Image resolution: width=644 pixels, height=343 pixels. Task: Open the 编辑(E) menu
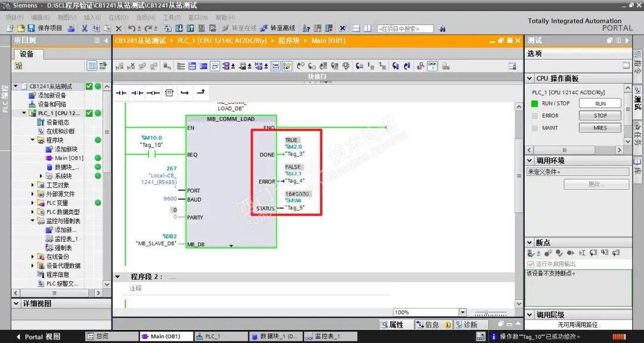[41, 17]
